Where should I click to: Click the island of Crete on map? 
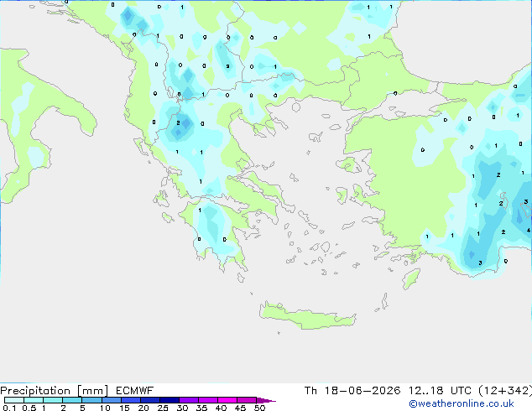[307, 316]
